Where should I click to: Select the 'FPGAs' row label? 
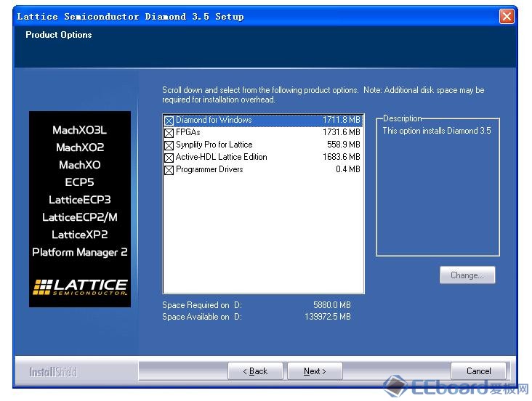(x=188, y=132)
